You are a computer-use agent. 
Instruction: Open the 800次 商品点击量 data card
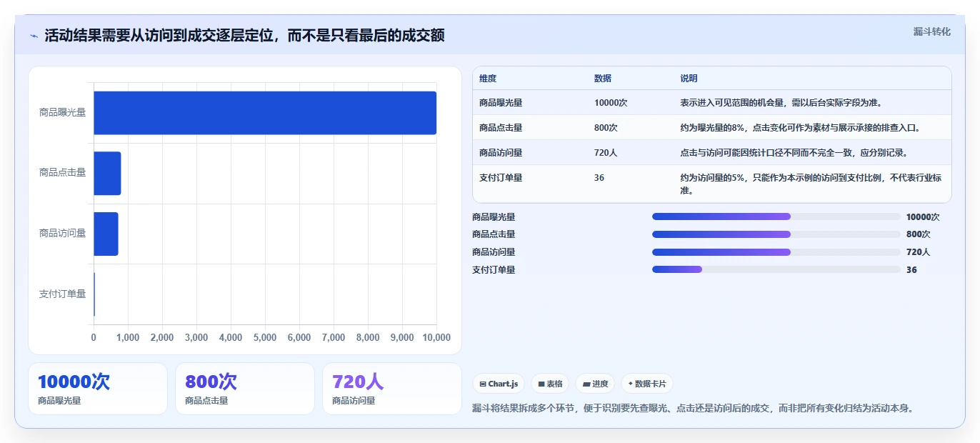(245, 389)
